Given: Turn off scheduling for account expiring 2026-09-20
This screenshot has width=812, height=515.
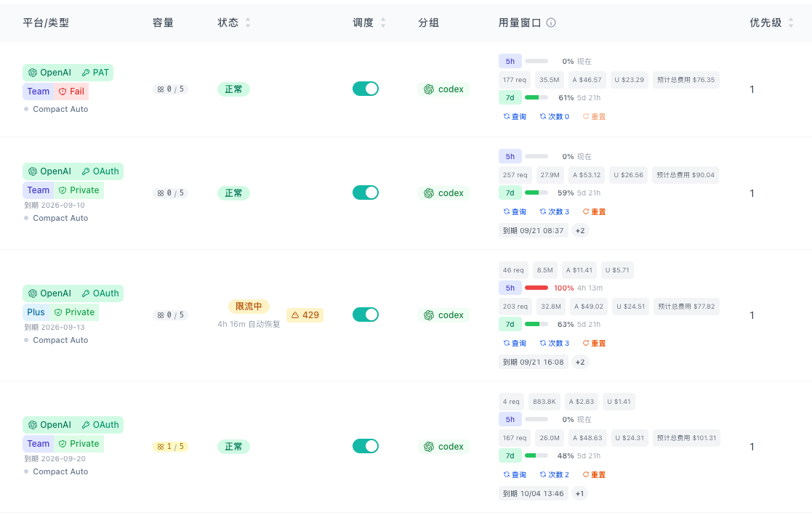Looking at the screenshot, I should 366,446.
